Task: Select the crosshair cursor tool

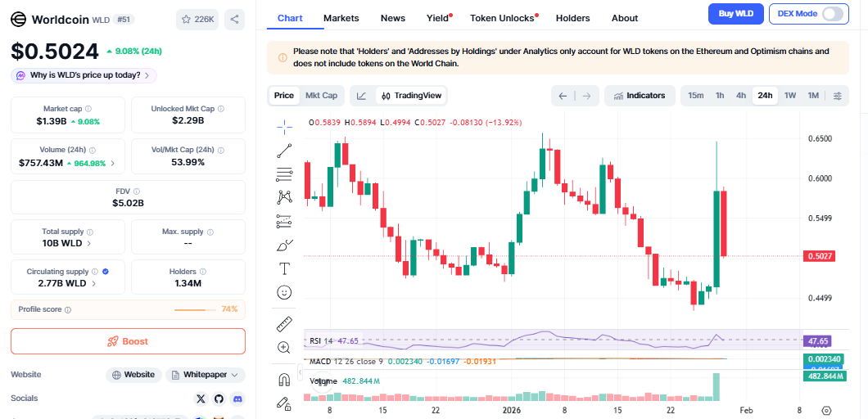Action: 284,125
